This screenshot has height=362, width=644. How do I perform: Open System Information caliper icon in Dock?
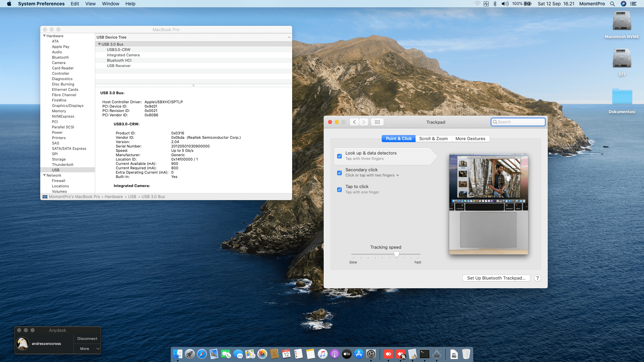click(437, 354)
